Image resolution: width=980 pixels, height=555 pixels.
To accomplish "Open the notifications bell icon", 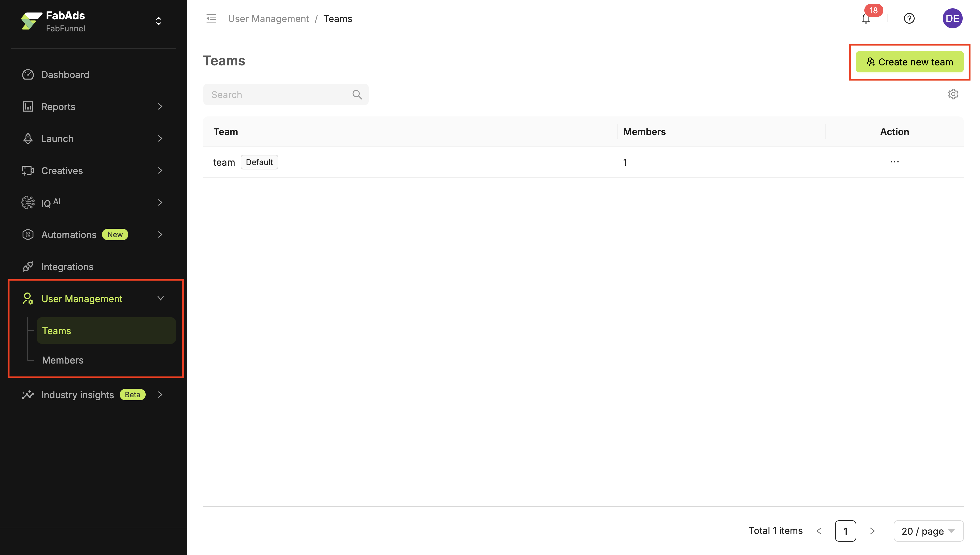I will coord(865,19).
